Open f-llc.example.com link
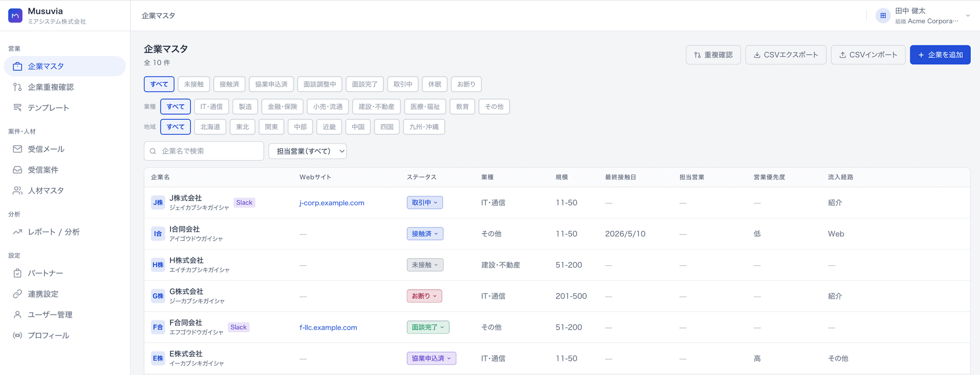Image resolution: width=980 pixels, height=375 pixels. click(x=328, y=328)
